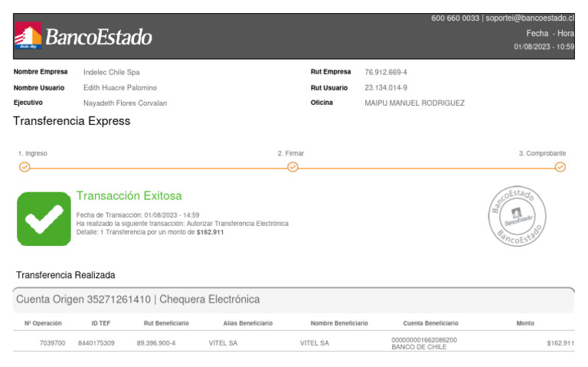
Task: Click the Nº Operación column header
Action: (43, 323)
